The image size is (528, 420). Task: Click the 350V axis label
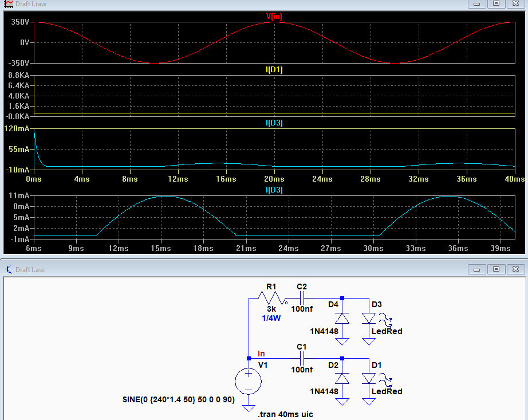point(20,22)
